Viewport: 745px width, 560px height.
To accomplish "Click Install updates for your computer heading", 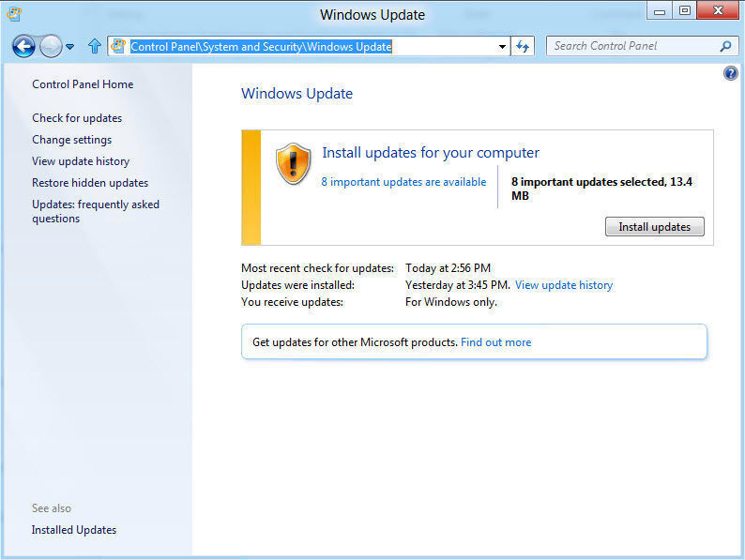I will click(431, 153).
